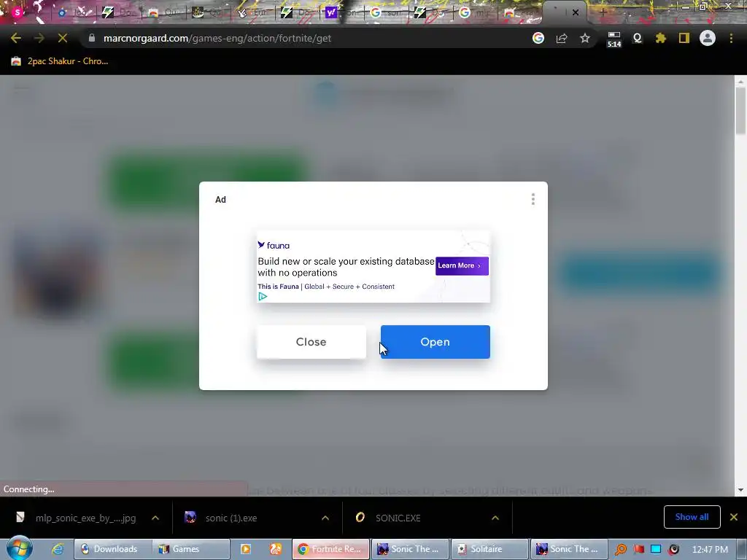Viewport: 747px width, 560px height.
Task: Click the 5:14 timer extension icon
Action: (614, 39)
